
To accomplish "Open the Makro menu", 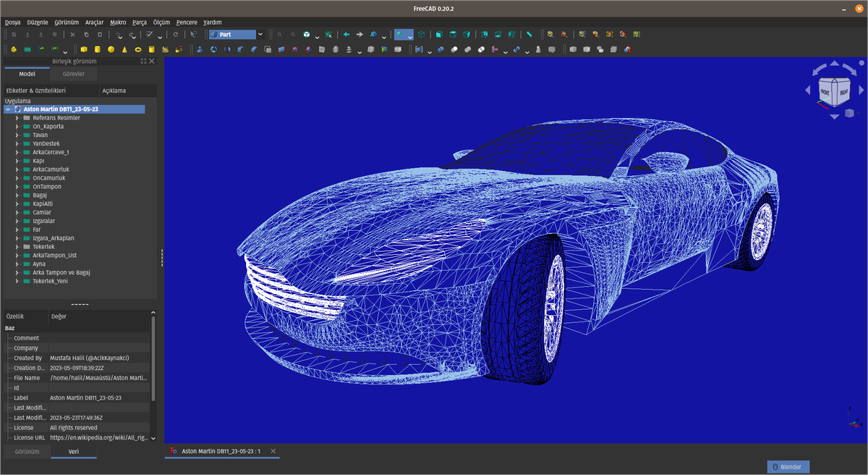I will click(118, 22).
